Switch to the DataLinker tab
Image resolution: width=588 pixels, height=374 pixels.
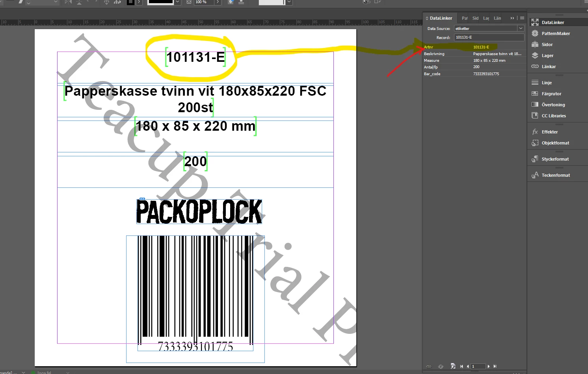(439, 18)
